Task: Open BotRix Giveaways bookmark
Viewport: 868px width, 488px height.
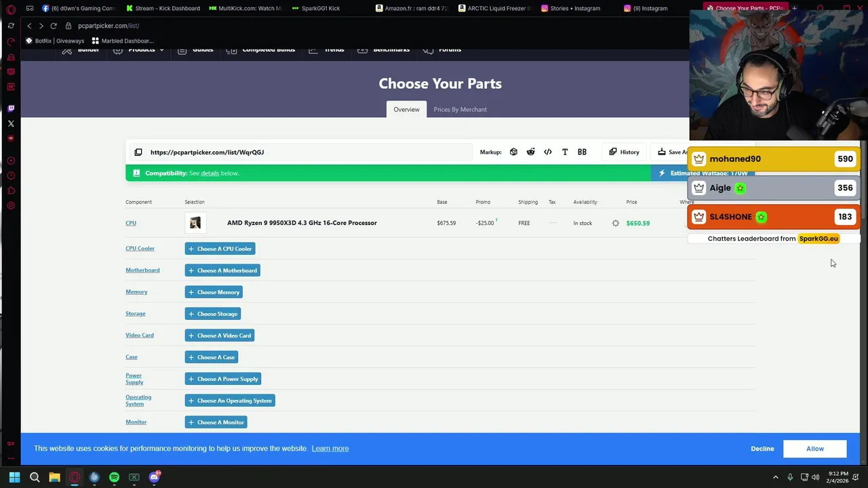Action: pos(55,41)
